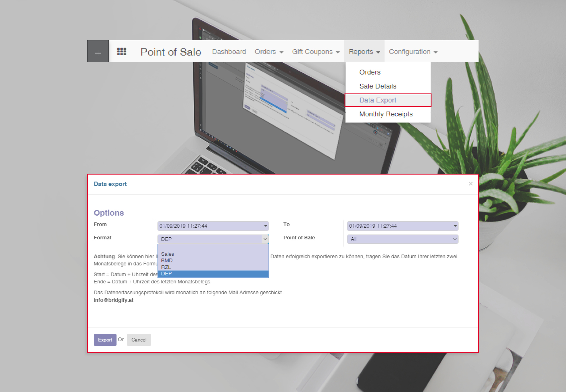Open the From date picker
Screen dimensions: 566x392
pos(213,226)
